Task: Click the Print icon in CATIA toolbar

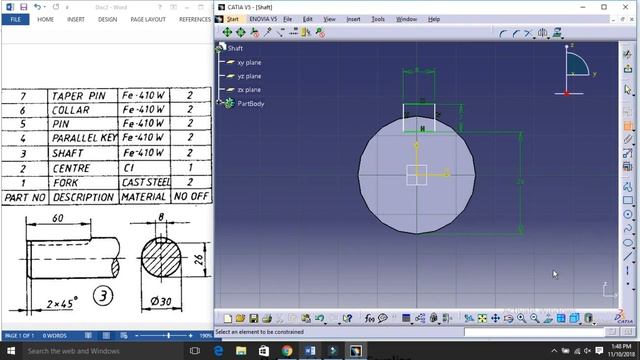Action: (x=267, y=318)
